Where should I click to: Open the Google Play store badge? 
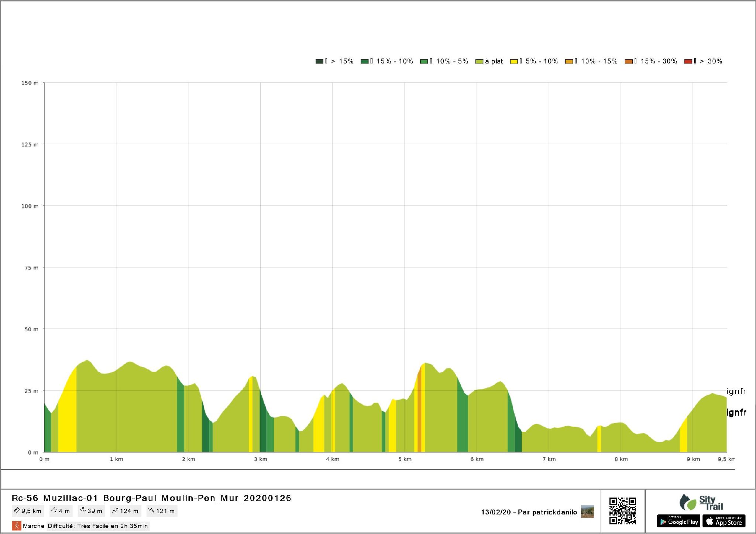[678, 521]
